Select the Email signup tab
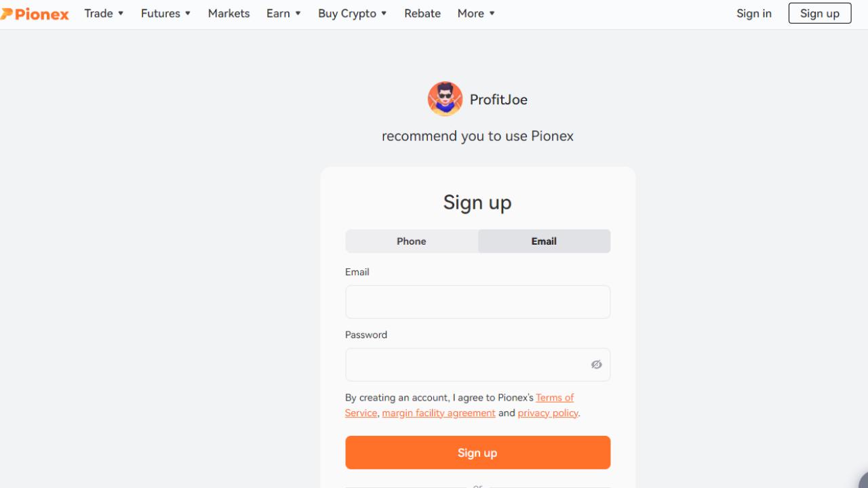This screenshot has width=868, height=488. [x=544, y=241]
